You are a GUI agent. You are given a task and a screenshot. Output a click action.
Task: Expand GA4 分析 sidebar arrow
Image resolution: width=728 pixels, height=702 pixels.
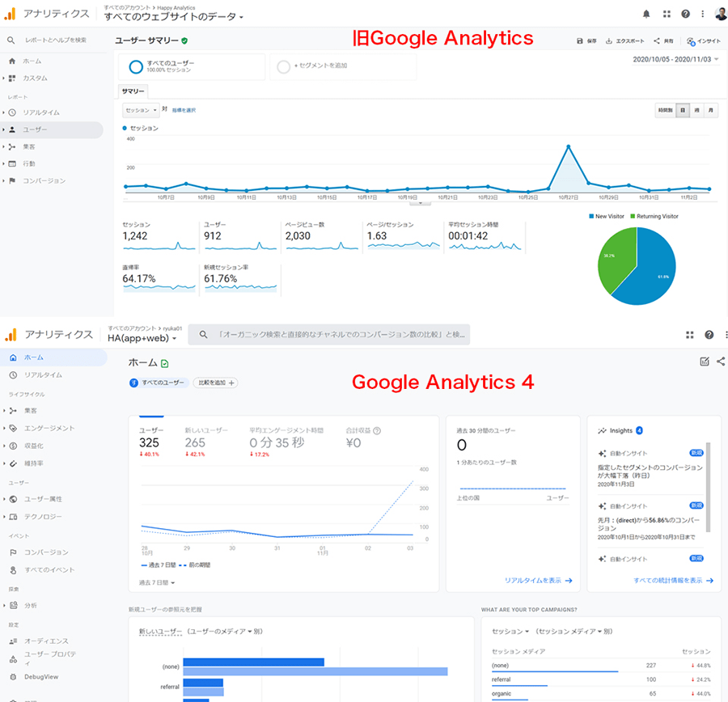[x=4, y=606]
